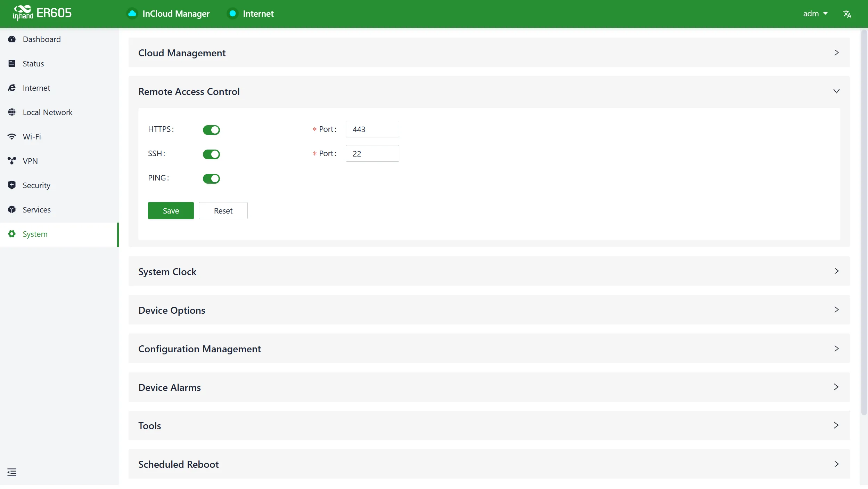Click the Internet connection status dot
Image resolution: width=868 pixels, height=489 pixels.
click(232, 14)
